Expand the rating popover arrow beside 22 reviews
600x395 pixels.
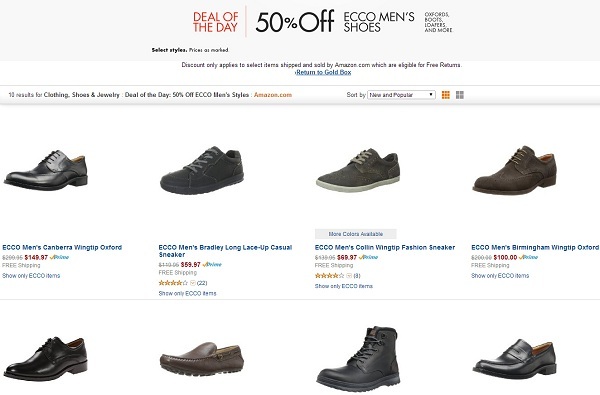pyautogui.click(x=192, y=283)
